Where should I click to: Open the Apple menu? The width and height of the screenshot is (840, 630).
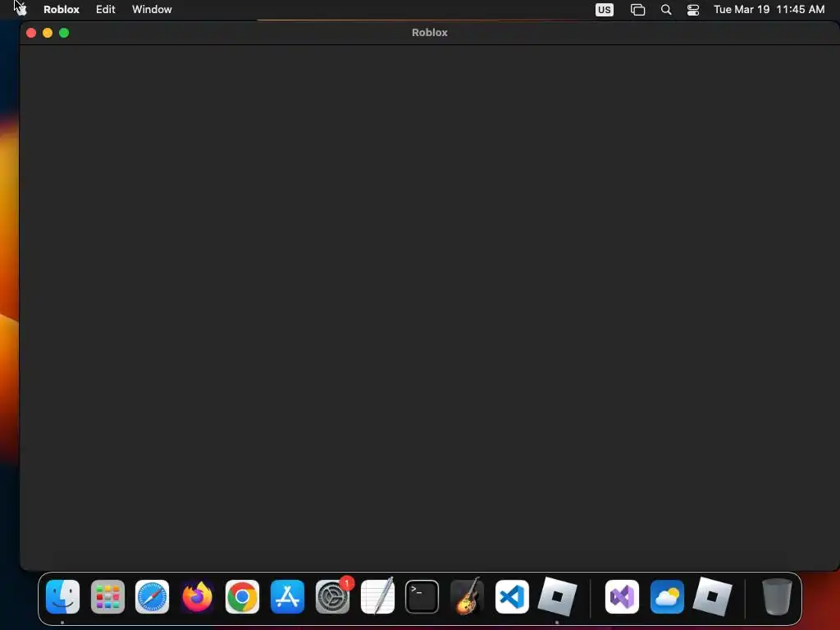click(21, 9)
